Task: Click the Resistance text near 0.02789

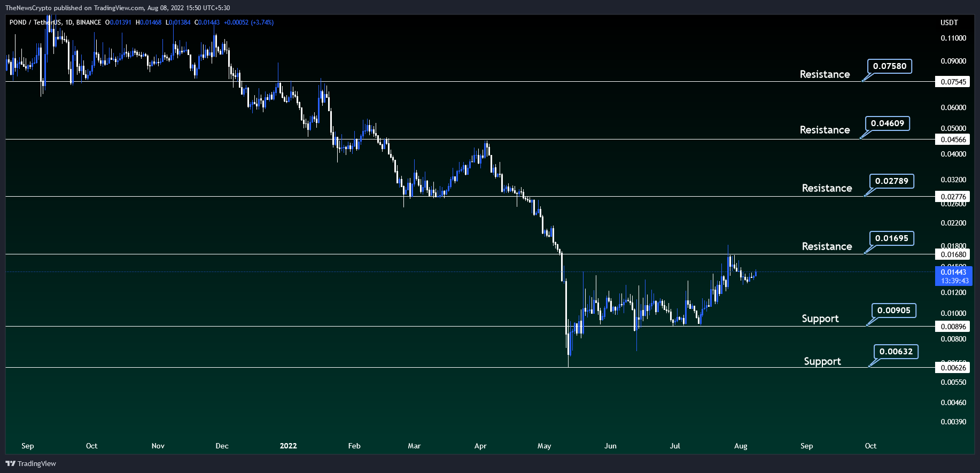Action: click(x=827, y=188)
